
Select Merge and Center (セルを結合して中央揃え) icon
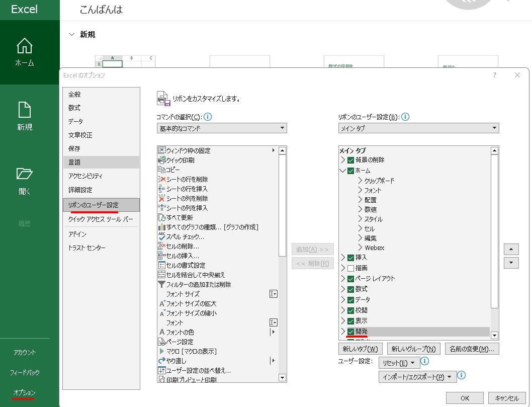tap(162, 275)
